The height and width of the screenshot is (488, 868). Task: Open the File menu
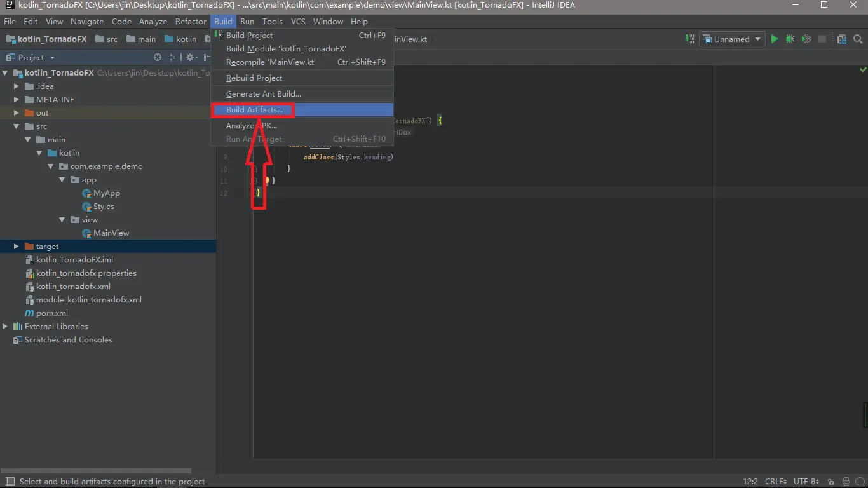(10, 22)
